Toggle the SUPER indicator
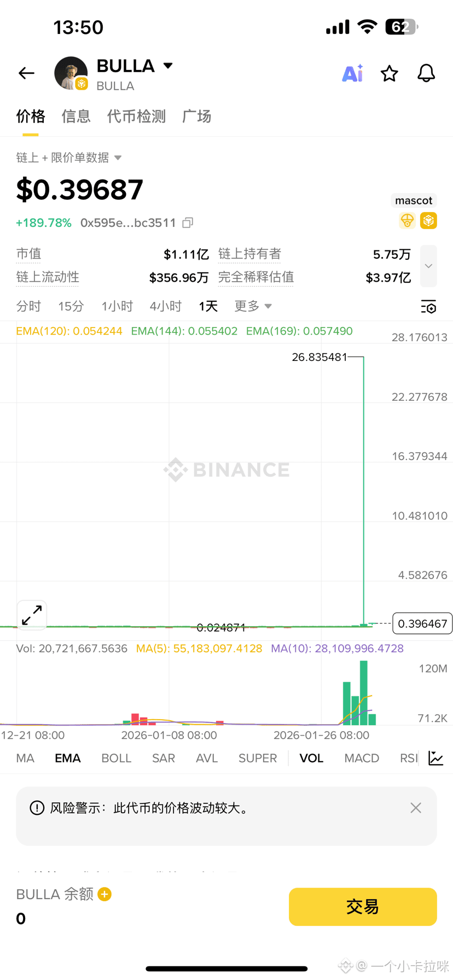This screenshot has width=453, height=980. 258,758
